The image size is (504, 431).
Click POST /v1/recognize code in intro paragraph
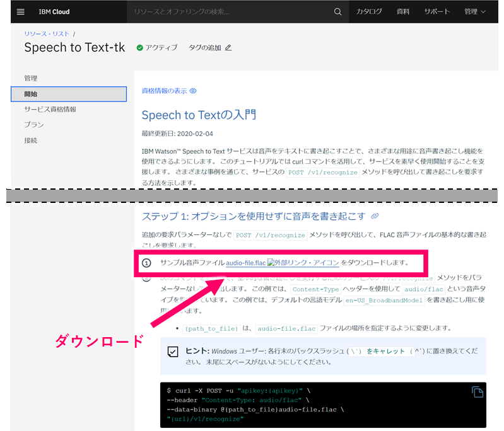point(323,173)
